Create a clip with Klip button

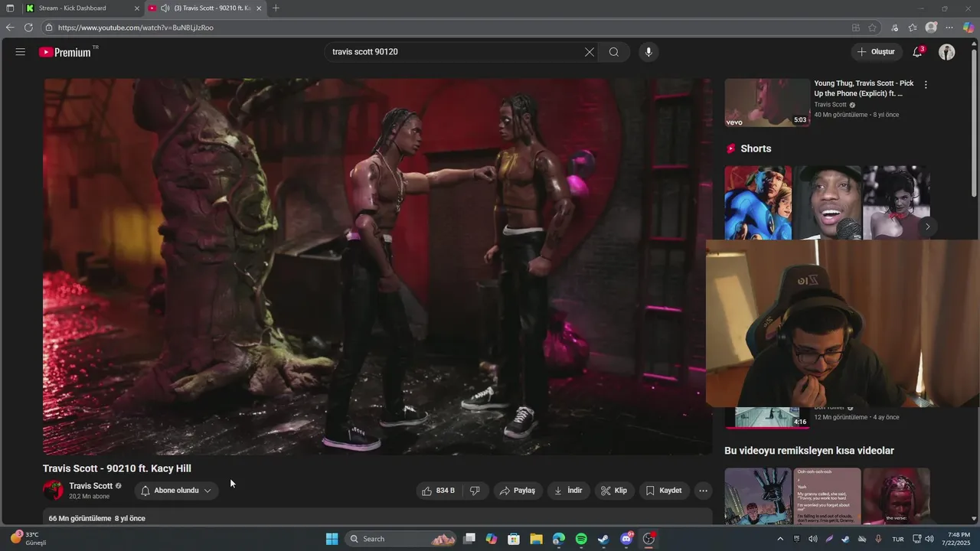coord(614,491)
